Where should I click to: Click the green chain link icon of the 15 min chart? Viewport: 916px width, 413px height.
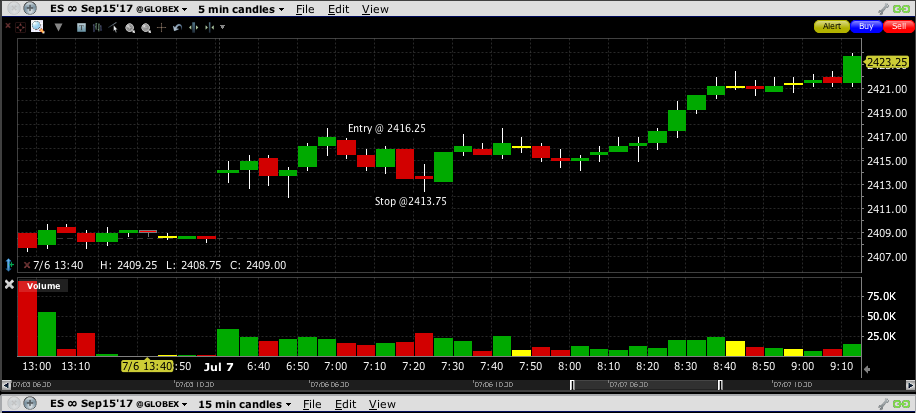click(901, 404)
